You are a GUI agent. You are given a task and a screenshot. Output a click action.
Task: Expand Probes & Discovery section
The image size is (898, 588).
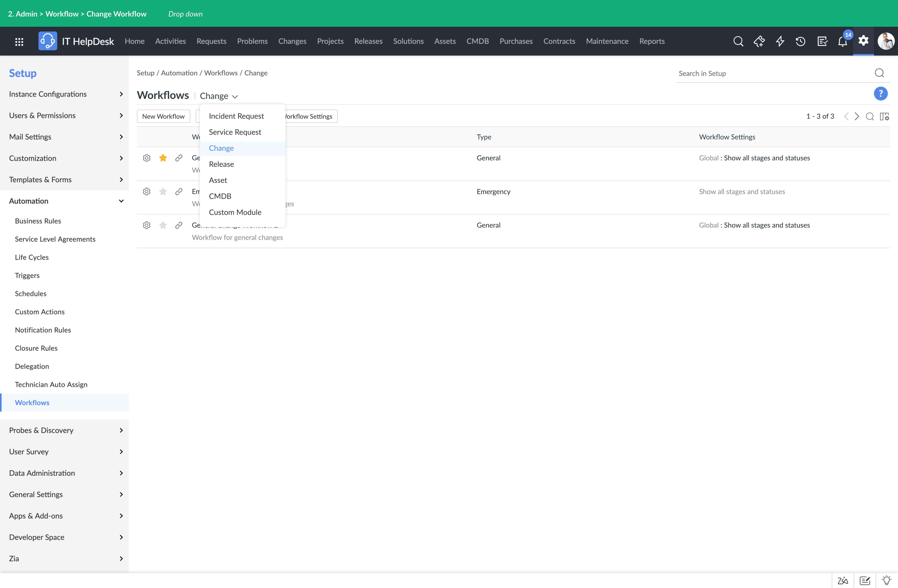coord(65,430)
